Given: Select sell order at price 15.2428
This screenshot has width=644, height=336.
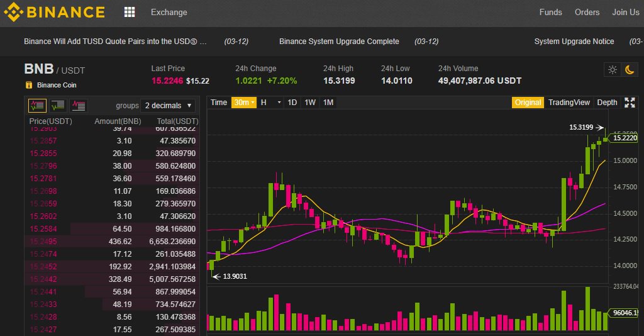Looking at the screenshot, I should tap(112, 317).
